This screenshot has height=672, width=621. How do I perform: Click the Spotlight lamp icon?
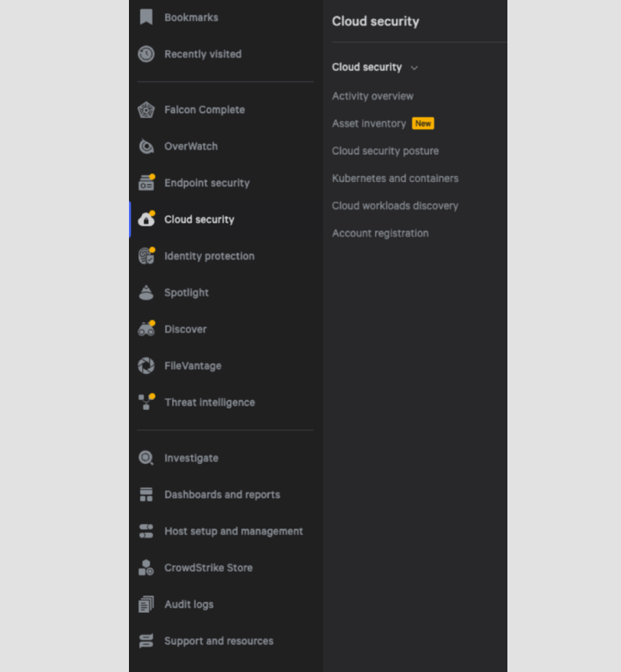tap(146, 293)
